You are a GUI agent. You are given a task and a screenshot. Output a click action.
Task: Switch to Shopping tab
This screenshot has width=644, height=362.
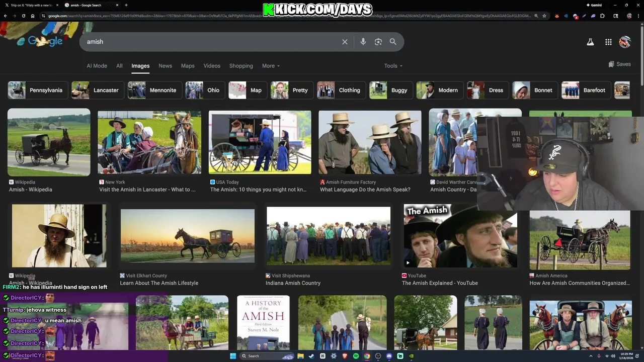coord(241,66)
